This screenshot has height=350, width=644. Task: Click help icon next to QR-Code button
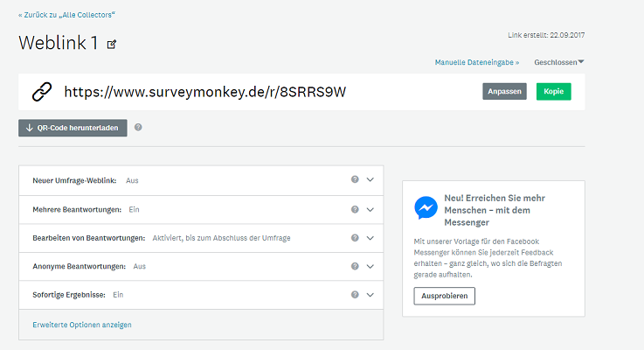pyautogui.click(x=138, y=127)
